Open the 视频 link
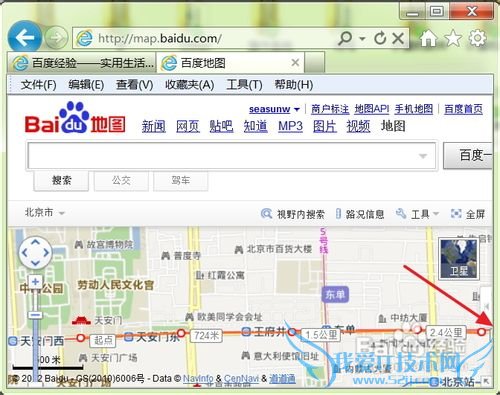This screenshot has width=500, height=395. 358,127
